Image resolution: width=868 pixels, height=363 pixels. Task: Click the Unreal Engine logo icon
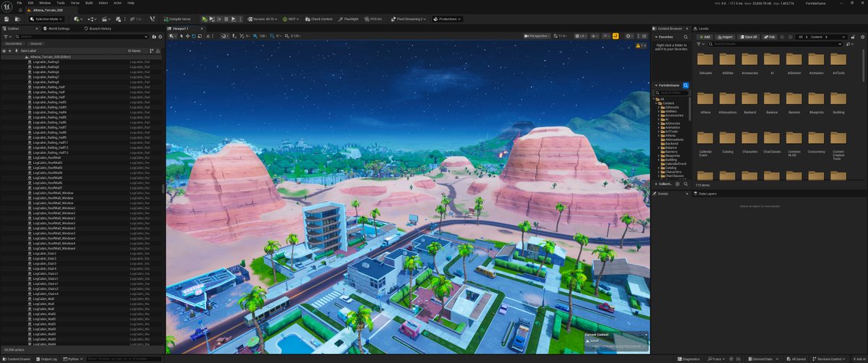(7, 5)
